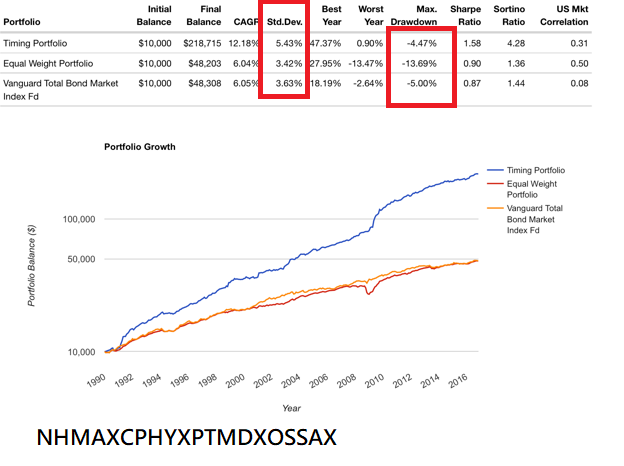Screen dimensions: 624x466
Task: Click the 50,000 y-axis label
Action: point(82,259)
